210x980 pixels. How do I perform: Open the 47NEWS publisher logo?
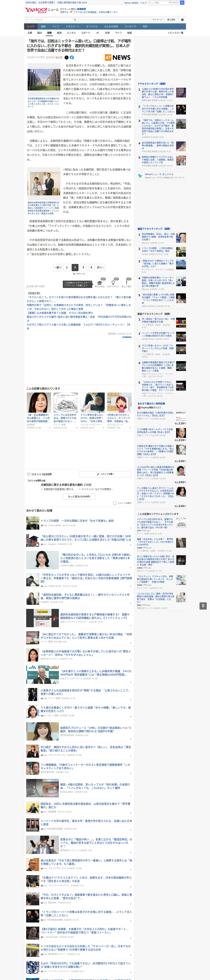coord(118,57)
